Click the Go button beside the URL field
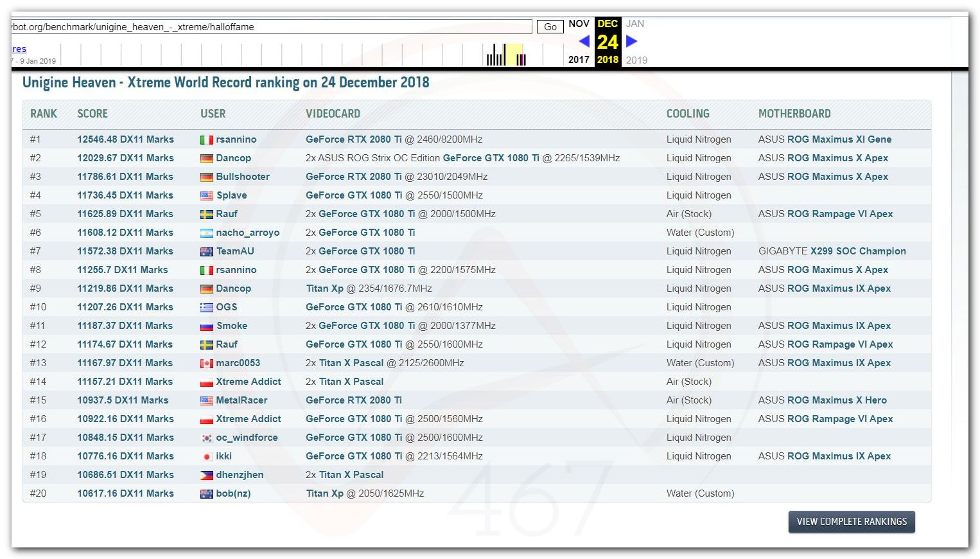Screen dimensions: 980x559 (550, 27)
